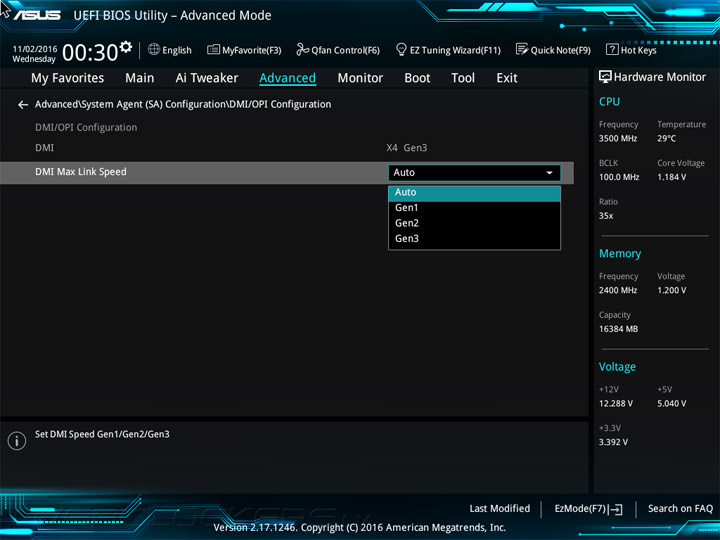Viewport: 720px width, 540px height.
Task: Switch to EzMode(F7)
Action: pyautogui.click(x=588, y=509)
